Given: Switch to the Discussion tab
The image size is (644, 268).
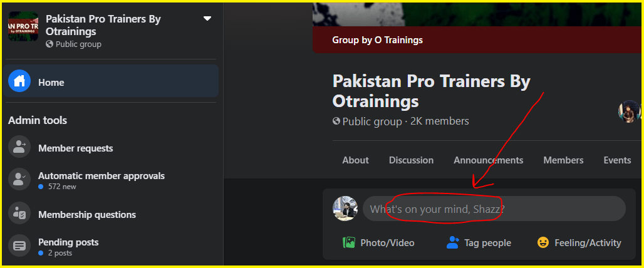Looking at the screenshot, I should tap(411, 160).
